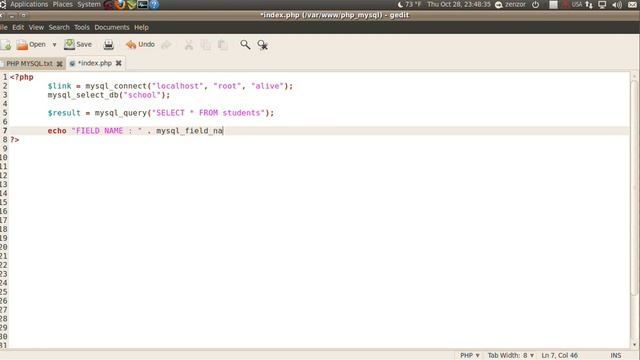Open the View menu
640x360 pixels.
click(36, 27)
